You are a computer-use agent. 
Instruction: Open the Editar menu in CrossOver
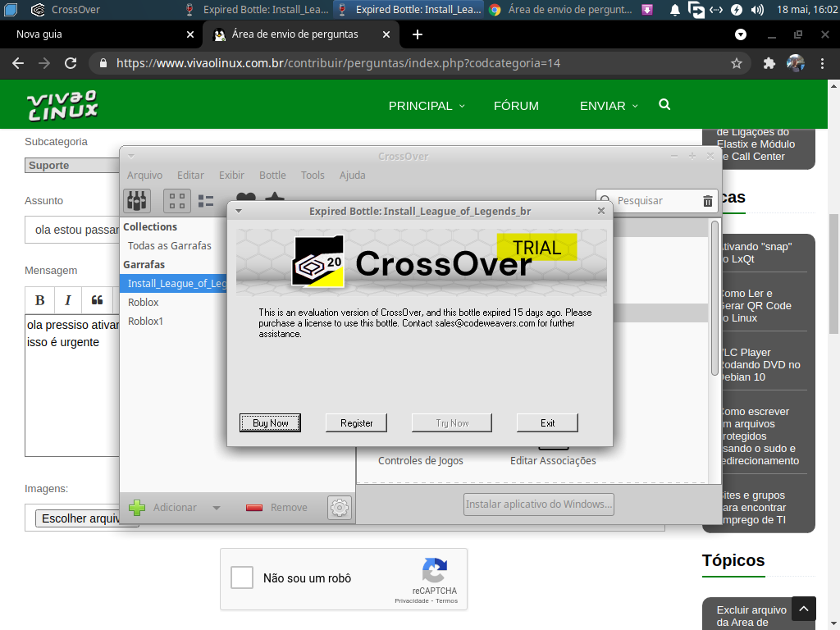[190, 176]
